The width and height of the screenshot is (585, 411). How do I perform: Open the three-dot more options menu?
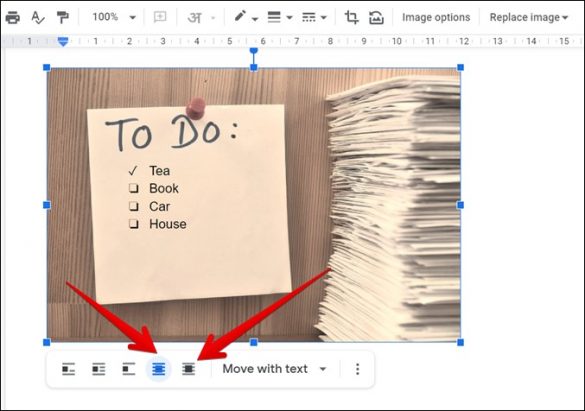tap(357, 369)
